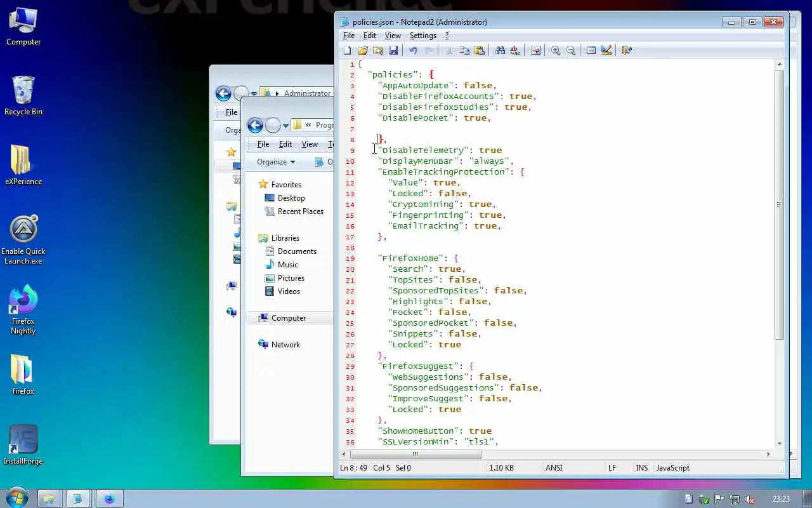Viewport: 812px width, 508px height.
Task: Create a new document in Notepad2 toolbar
Action: click(x=347, y=50)
